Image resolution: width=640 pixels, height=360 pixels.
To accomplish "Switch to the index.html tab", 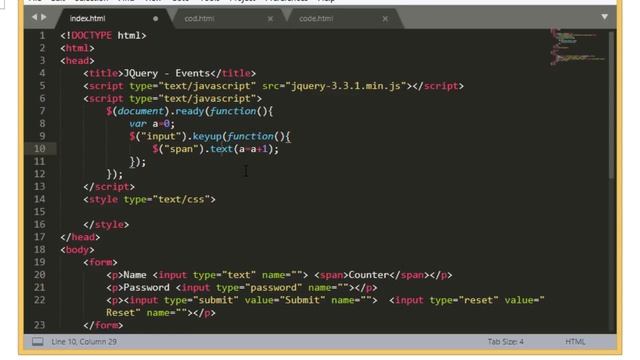I will pos(87,18).
